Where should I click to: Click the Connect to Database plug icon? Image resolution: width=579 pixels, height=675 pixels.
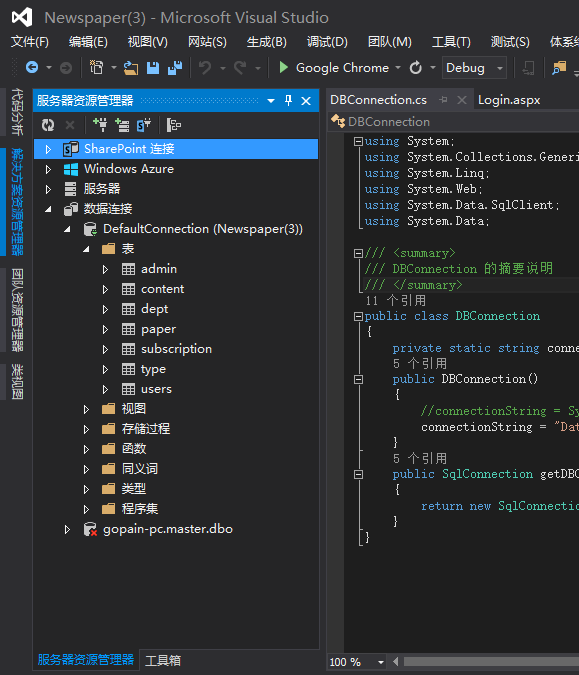pyautogui.click(x=100, y=125)
